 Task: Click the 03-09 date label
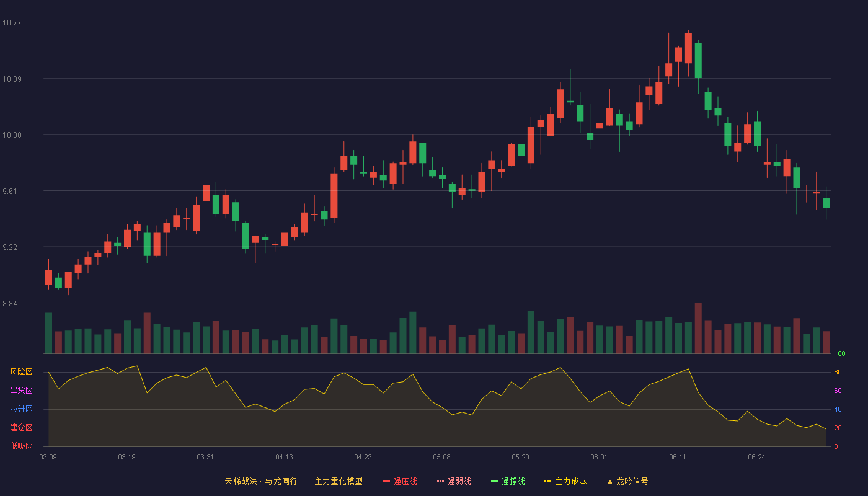[48, 457]
